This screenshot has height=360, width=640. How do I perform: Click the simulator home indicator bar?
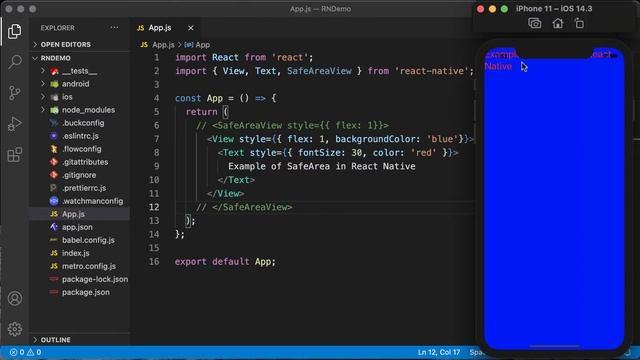point(554,346)
